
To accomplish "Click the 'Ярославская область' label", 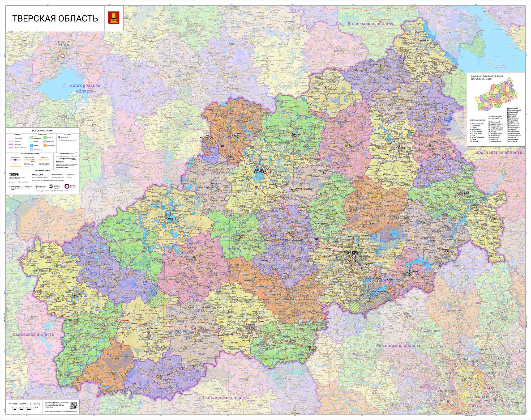I will pyautogui.click(x=499, y=152).
